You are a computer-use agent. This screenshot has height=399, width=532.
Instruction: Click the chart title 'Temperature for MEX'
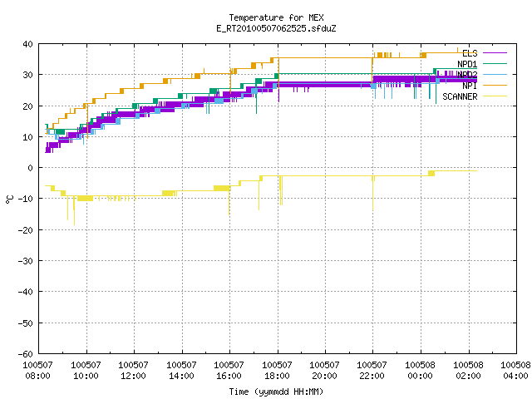(x=276, y=17)
